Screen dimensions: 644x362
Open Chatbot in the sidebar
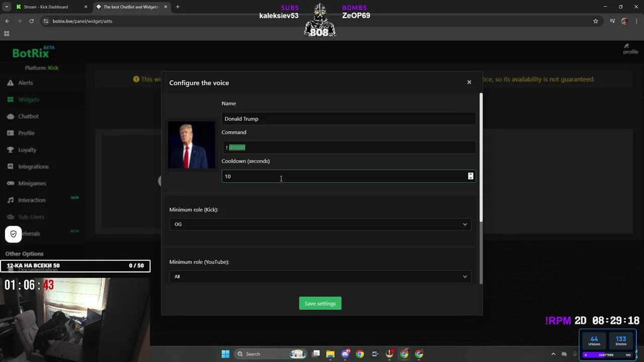28,116
